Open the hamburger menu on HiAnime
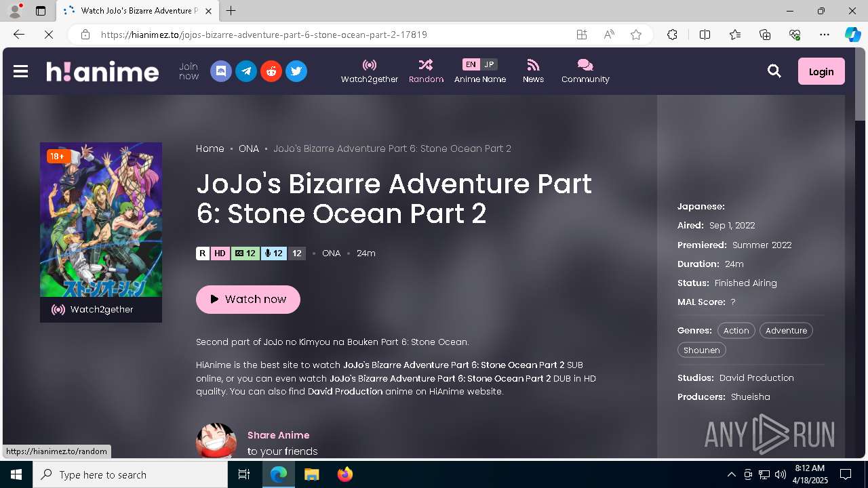868x488 pixels. coord(20,71)
